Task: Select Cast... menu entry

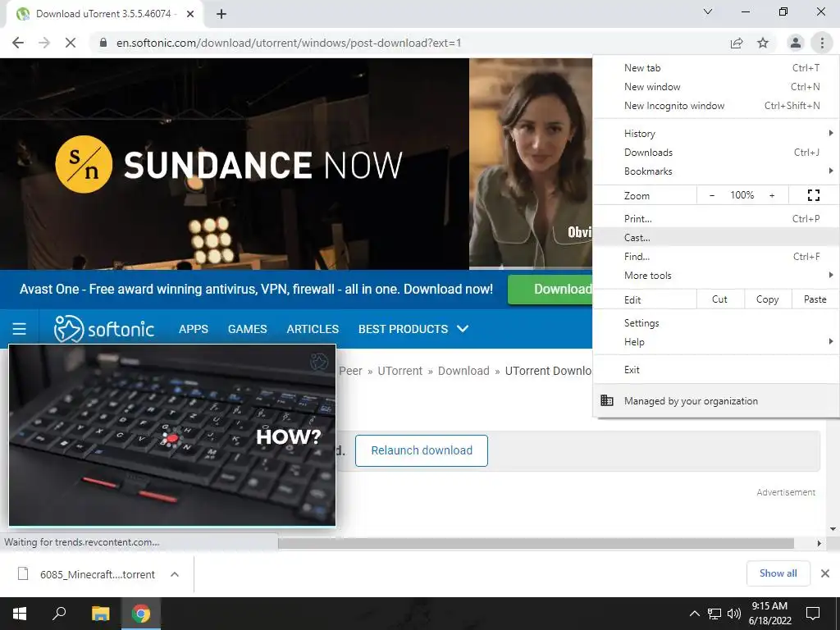Action: click(x=716, y=237)
